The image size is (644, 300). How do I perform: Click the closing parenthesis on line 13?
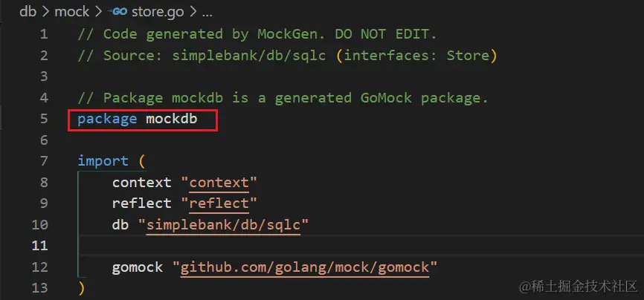(81, 288)
